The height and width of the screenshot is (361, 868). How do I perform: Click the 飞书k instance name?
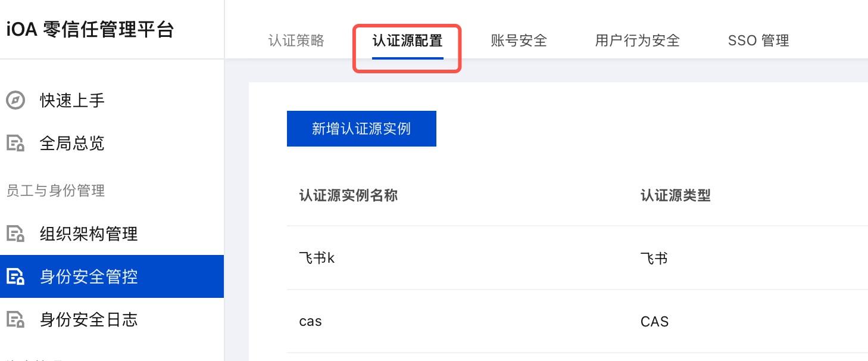tap(317, 258)
